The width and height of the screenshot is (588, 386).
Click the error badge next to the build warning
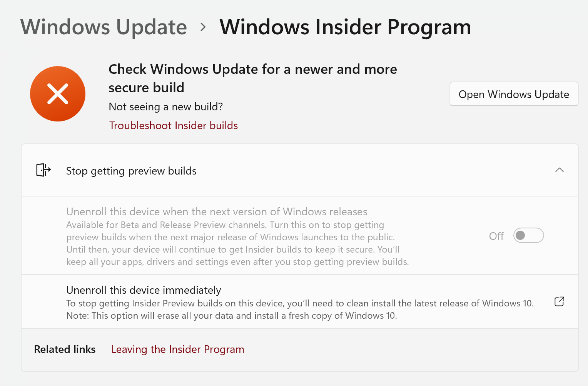pyautogui.click(x=58, y=94)
